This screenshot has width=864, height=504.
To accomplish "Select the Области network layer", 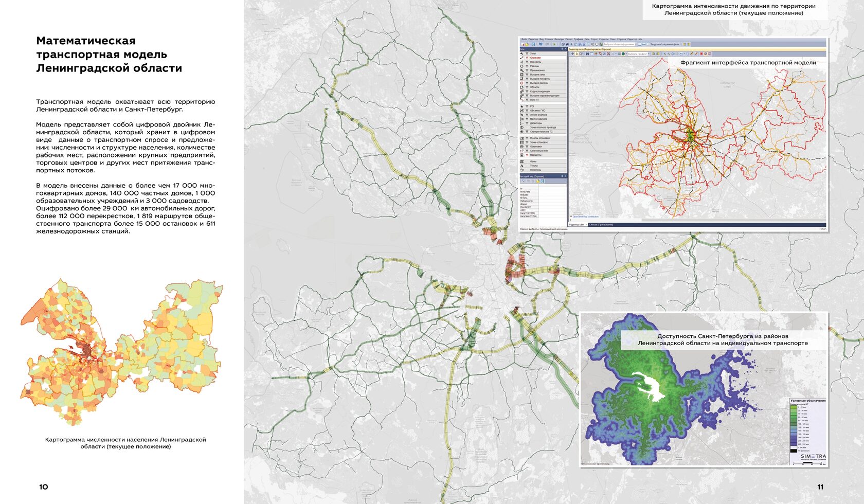I will [x=543, y=87].
